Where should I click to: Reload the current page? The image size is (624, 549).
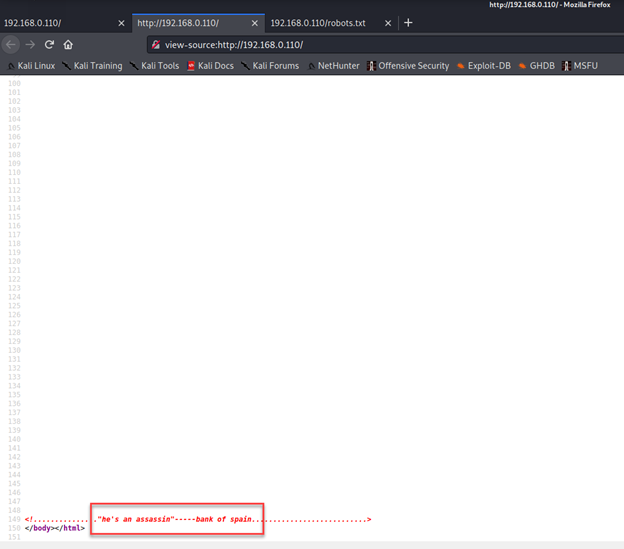tap(49, 44)
